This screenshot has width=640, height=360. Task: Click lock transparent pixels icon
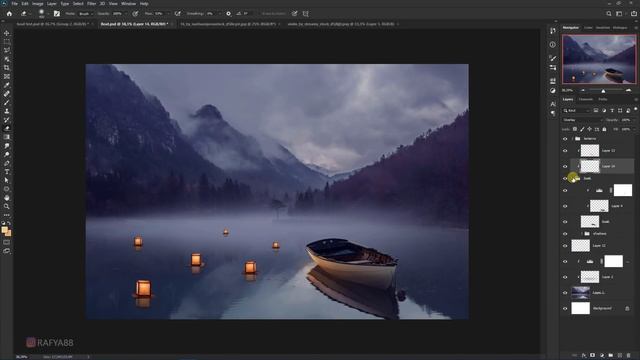[575, 129]
